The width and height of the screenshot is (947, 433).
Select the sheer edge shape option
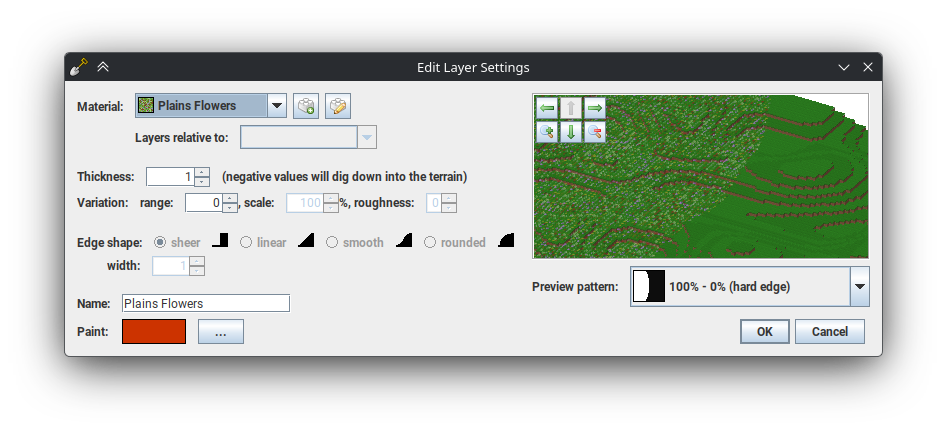pyautogui.click(x=160, y=242)
